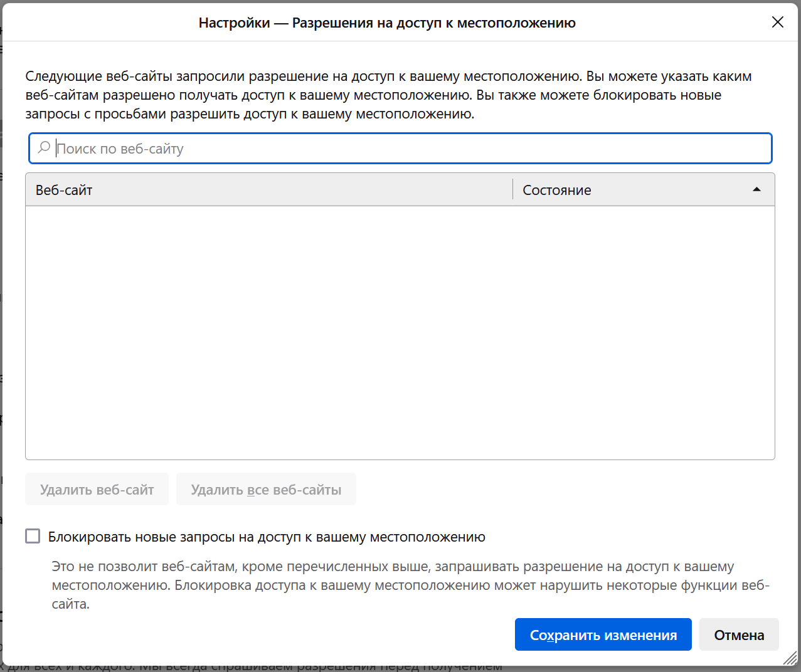Toggle sort direction using the column chevron
The image size is (801, 672).
point(756,189)
